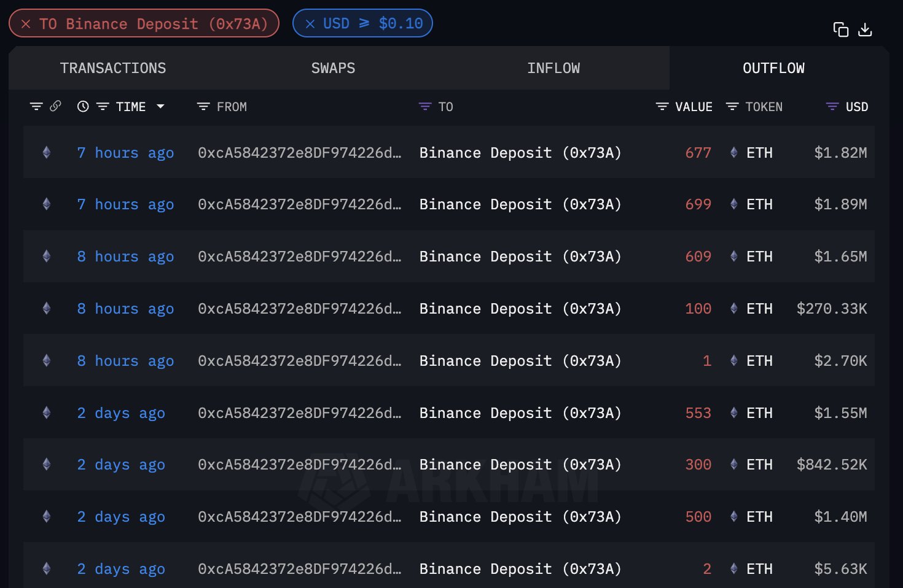Image resolution: width=903 pixels, height=588 pixels.
Task: Switch to the OUTFLOW tab
Action: [773, 68]
